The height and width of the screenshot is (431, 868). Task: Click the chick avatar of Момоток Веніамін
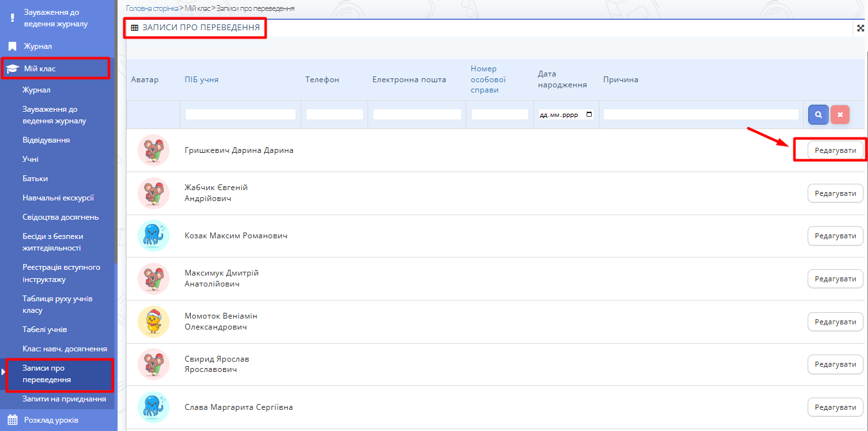pyautogui.click(x=153, y=322)
